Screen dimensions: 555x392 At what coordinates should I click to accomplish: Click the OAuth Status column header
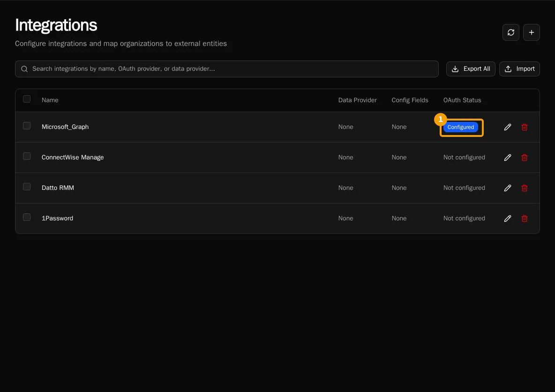coord(462,100)
